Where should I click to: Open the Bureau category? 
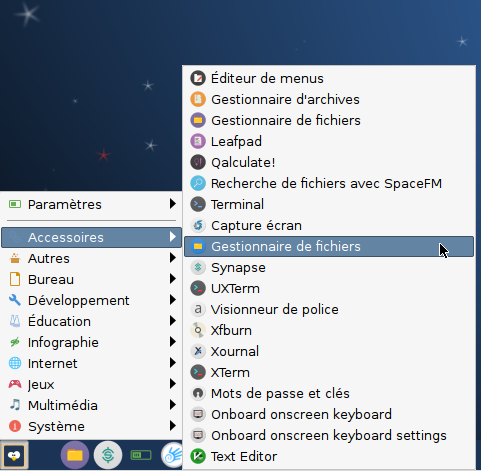(x=91, y=279)
